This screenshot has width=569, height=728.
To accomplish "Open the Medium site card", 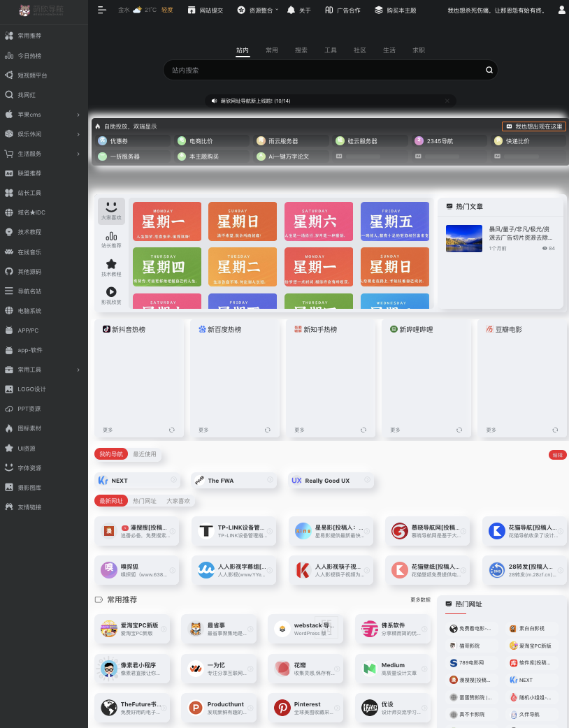I will tap(393, 669).
